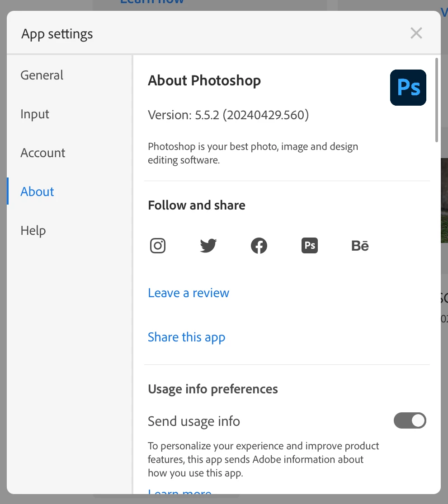
Task: Turn off the Send usage info toggle
Action: 410,420
